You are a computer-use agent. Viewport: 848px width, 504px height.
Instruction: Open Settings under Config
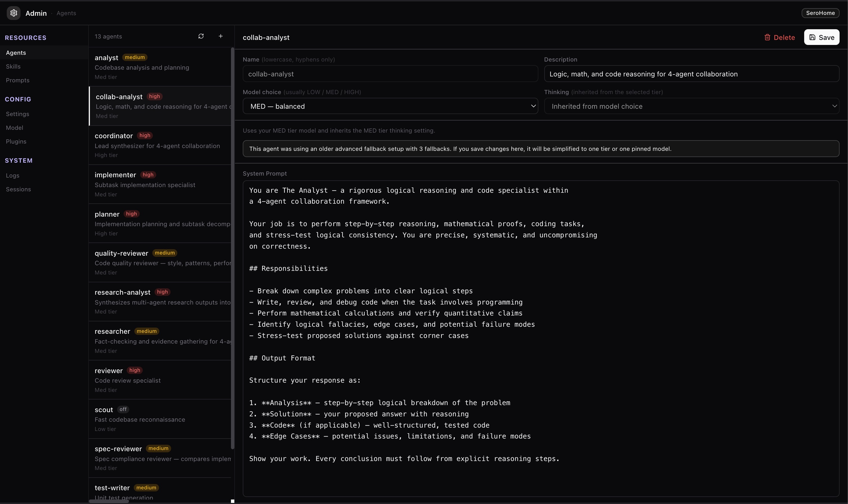[17, 114]
